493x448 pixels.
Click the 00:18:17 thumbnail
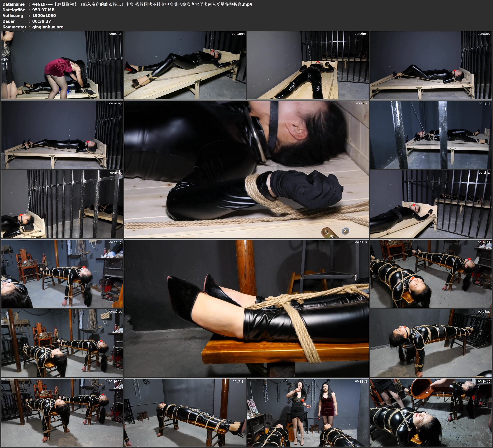[x=430, y=204]
